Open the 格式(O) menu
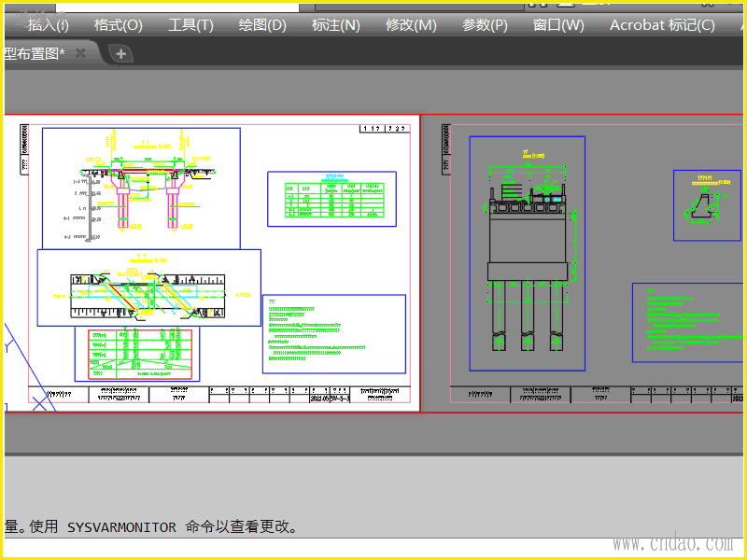 pos(119,25)
